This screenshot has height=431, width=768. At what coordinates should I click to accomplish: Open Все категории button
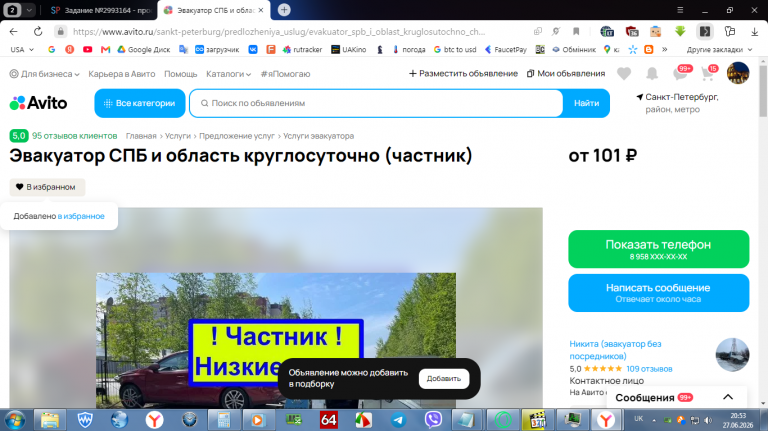click(x=140, y=103)
